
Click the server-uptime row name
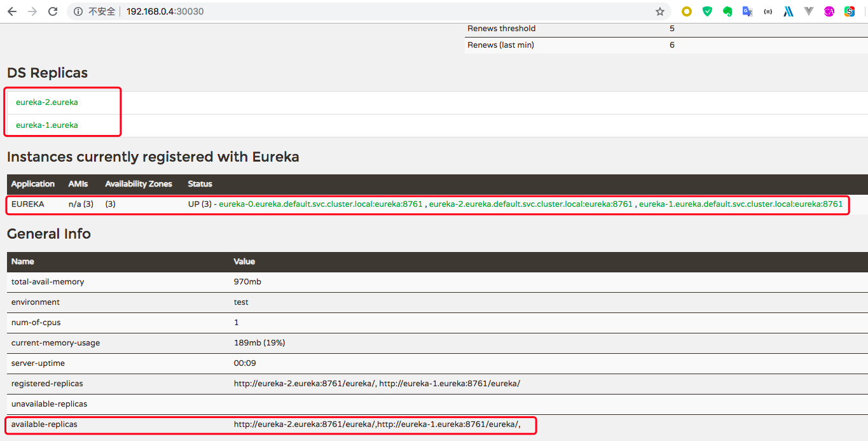coord(38,363)
